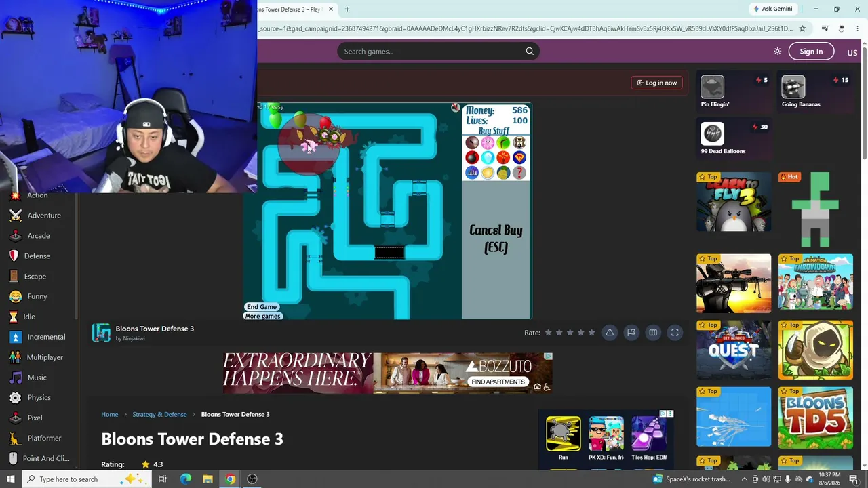The width and height of the screenshot is (868, 488).
Task: Open the Pixel category
Action: tap(35, 418)
